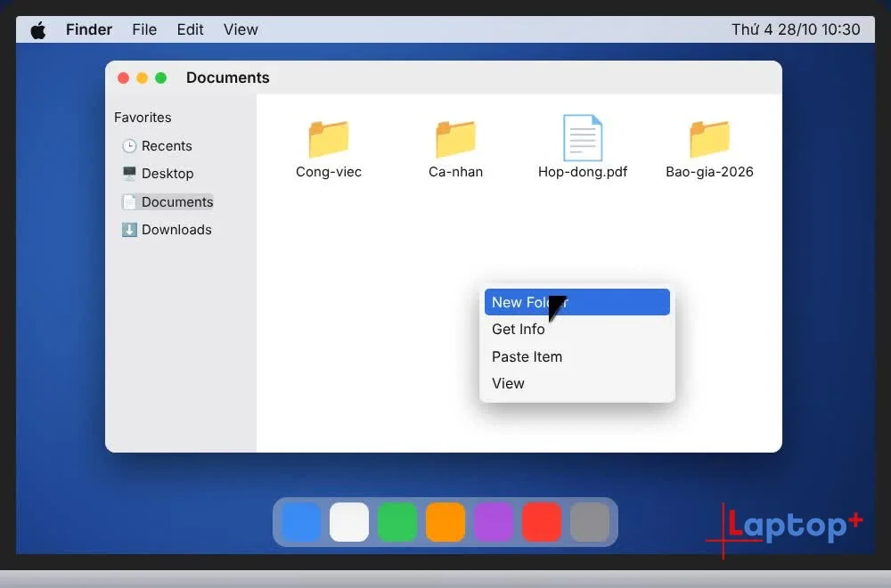Open the Bao-gia-2026 folder icon
This screenshot has height=588, width=891.
tap(709, 139)
